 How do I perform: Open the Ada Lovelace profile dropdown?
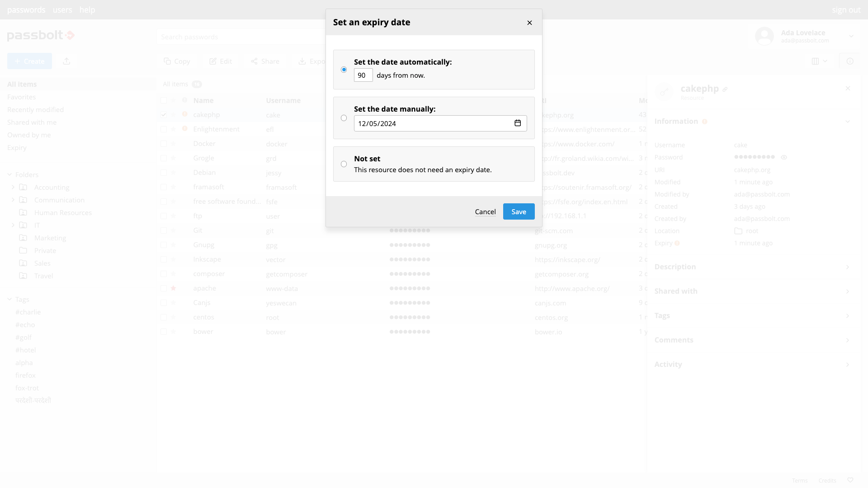click(851, 36)
